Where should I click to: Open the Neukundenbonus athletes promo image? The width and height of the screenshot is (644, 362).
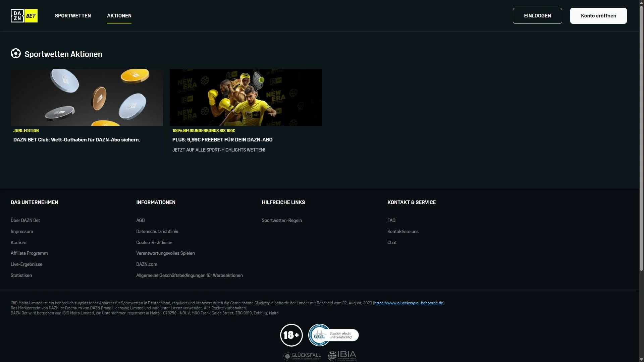tap(246, 98)
